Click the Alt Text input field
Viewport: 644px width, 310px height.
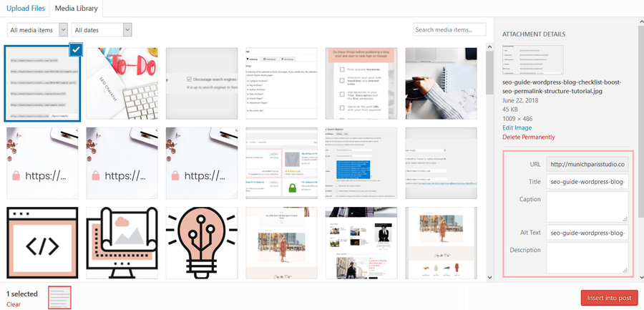[x=587, y=232]
